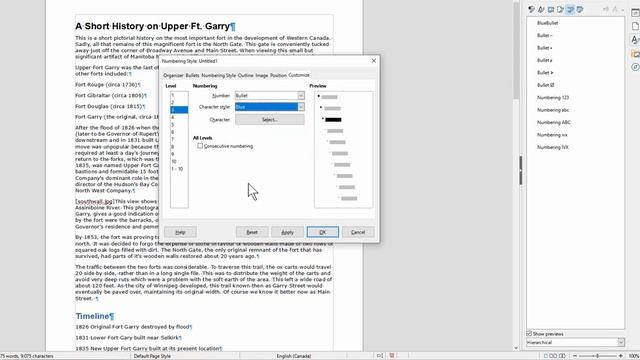Click the Default Page Style status bar entry
The height and width of the screenshot is (360, 640).
152,356
